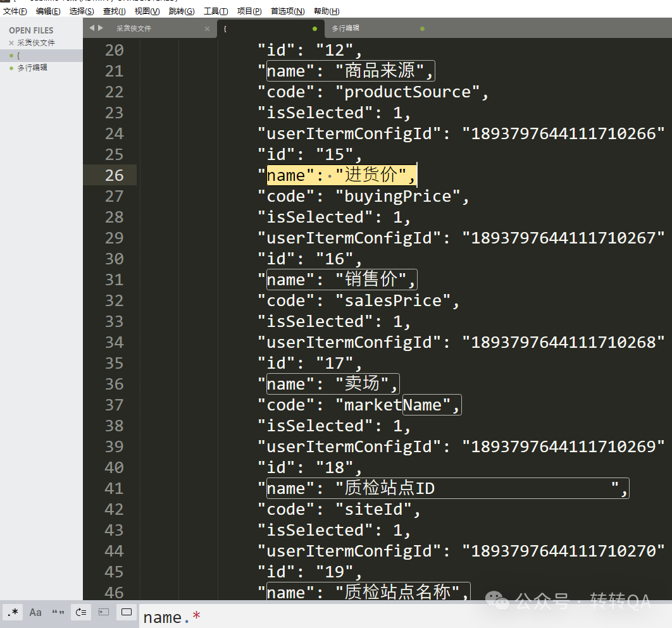Viewport: 672px width, 628px height.
Task: Toggle wrap-around search option
Action: coord(81,612)
